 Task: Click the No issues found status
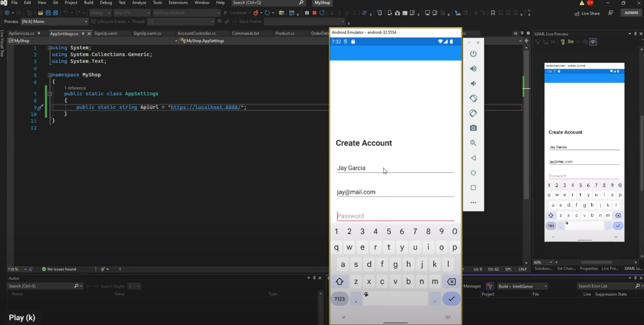pos(59,269)
